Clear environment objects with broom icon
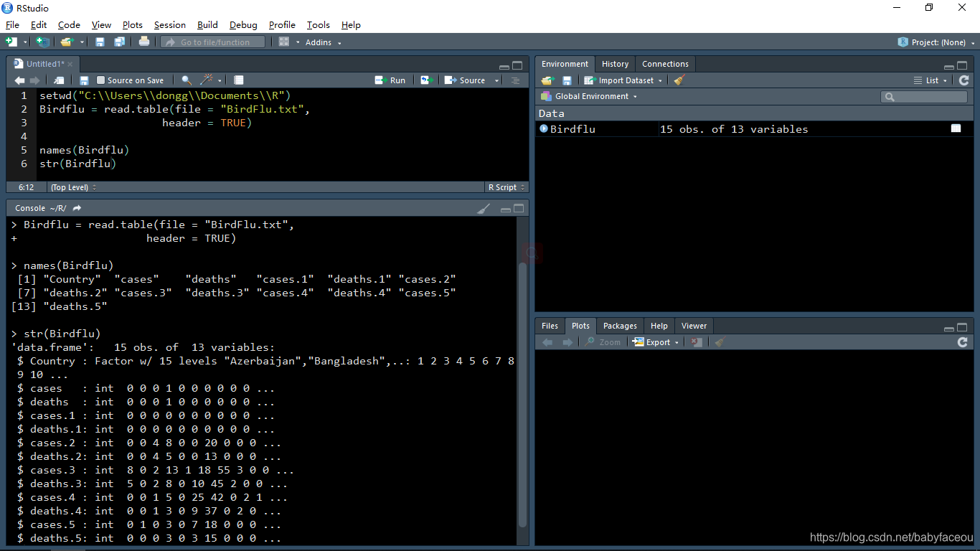This screenshot has width=980, height=551. tap(679, 80)
